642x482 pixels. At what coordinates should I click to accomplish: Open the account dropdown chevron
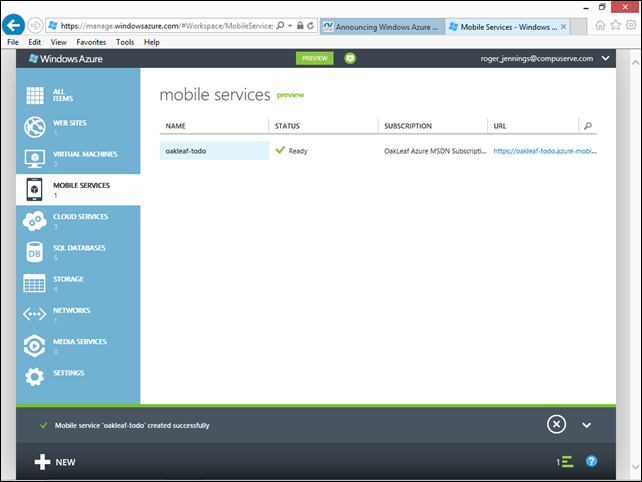(606, 59)
